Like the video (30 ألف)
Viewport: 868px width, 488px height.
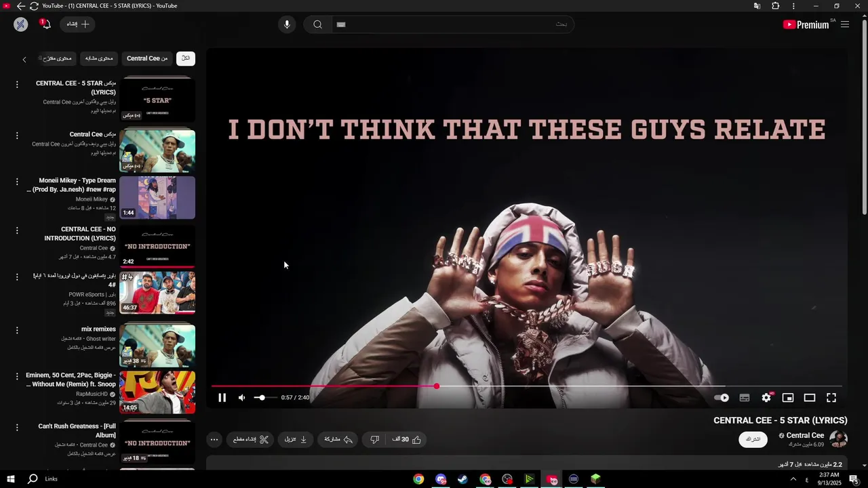(x=407, y=439)
